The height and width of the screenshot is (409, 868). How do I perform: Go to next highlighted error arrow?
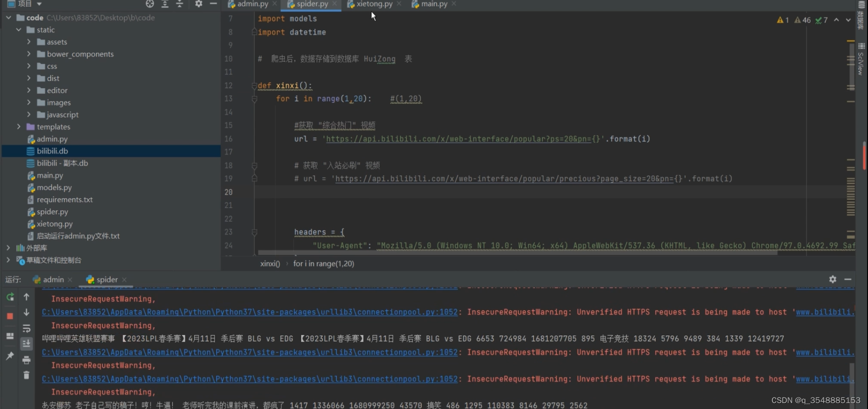click(x=848, y=20)
